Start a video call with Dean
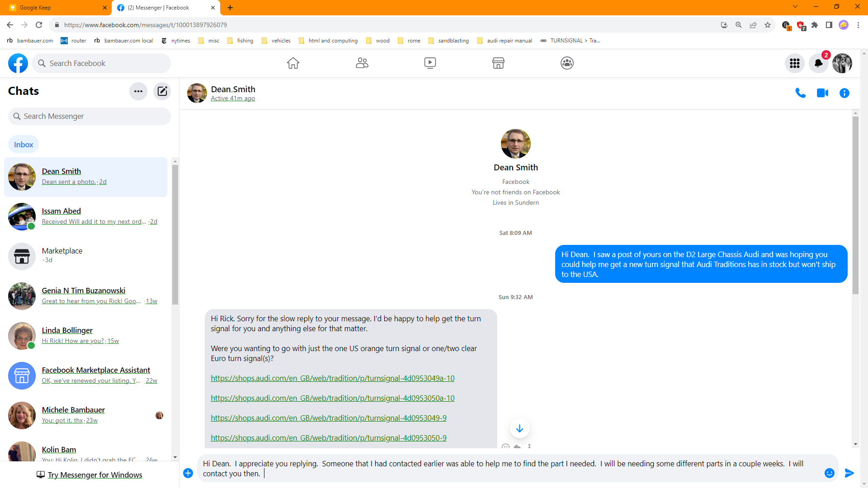The image size is (868, 488). pos(822,93)
